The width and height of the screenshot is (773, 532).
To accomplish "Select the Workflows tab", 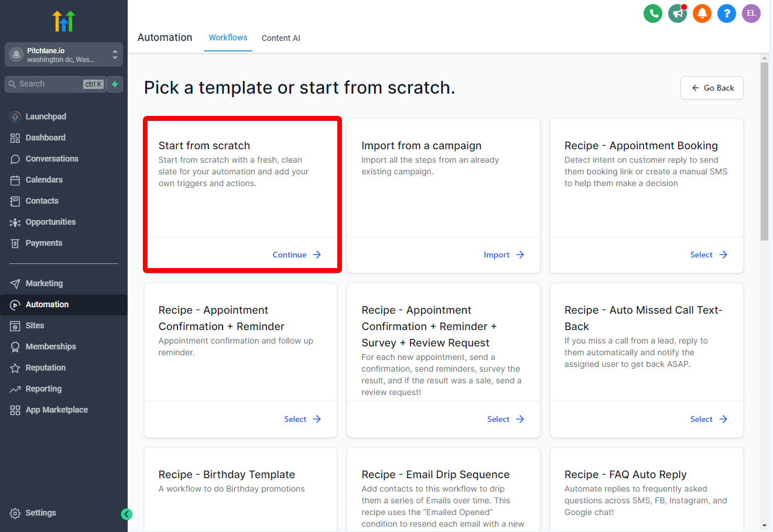I will pyautogui.click(x=228, y=37).
